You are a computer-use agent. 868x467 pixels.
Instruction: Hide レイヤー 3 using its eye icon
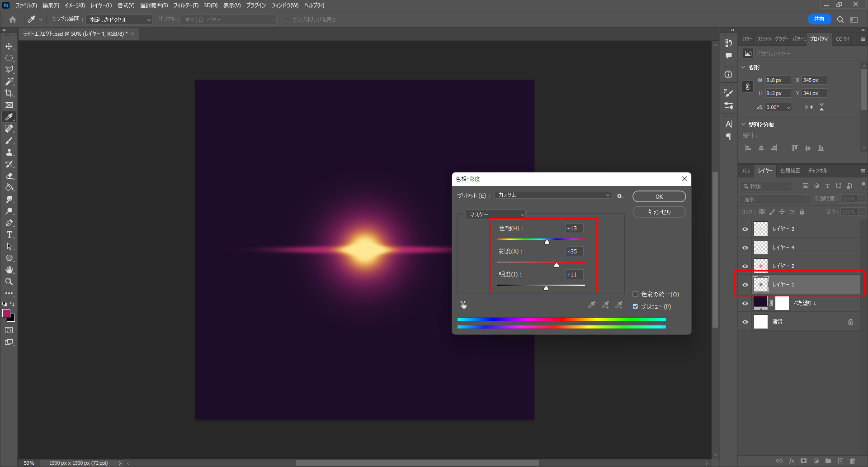[x=745, y=229]
